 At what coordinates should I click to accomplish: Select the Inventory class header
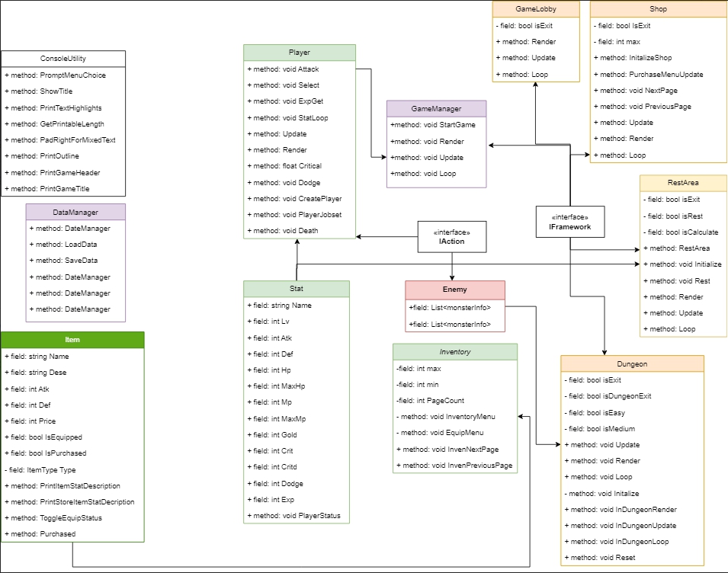(x=455, y=352)
